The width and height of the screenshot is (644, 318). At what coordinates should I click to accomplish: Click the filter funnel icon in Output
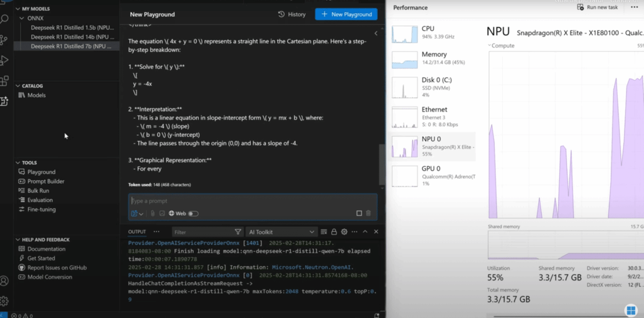pos(238,232)
